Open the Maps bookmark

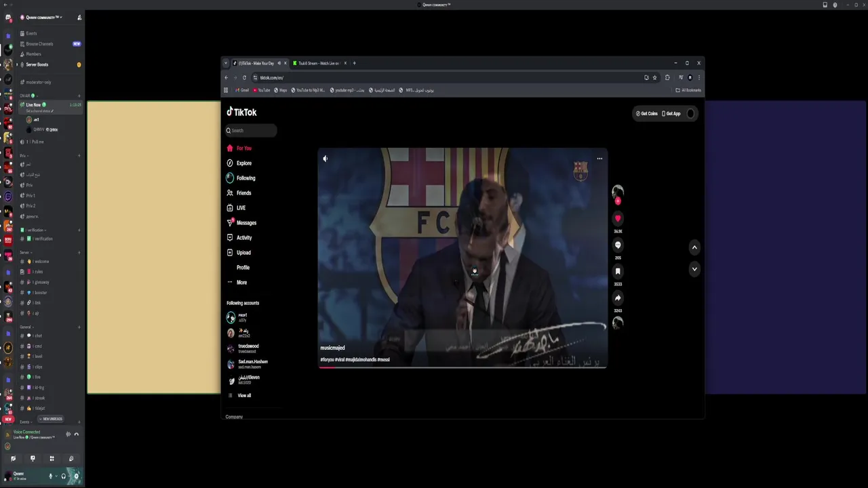[281, 90]
